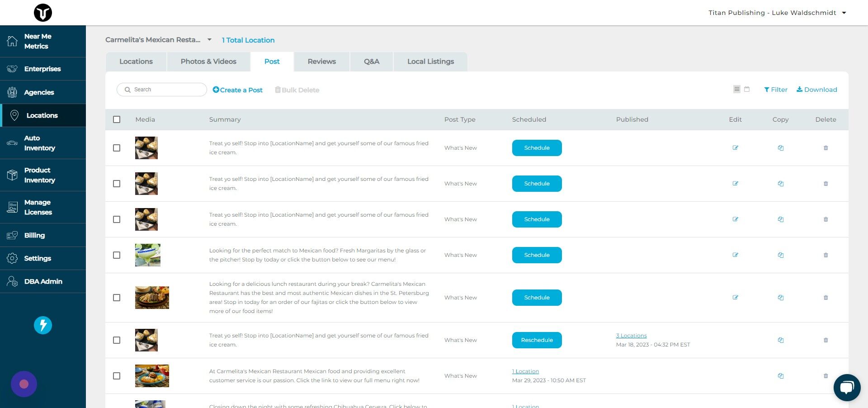Switch to list view icon
Image resolution: width=868 pixels, height=408 pixels.
pyautogui.click(x=737, y=89)
